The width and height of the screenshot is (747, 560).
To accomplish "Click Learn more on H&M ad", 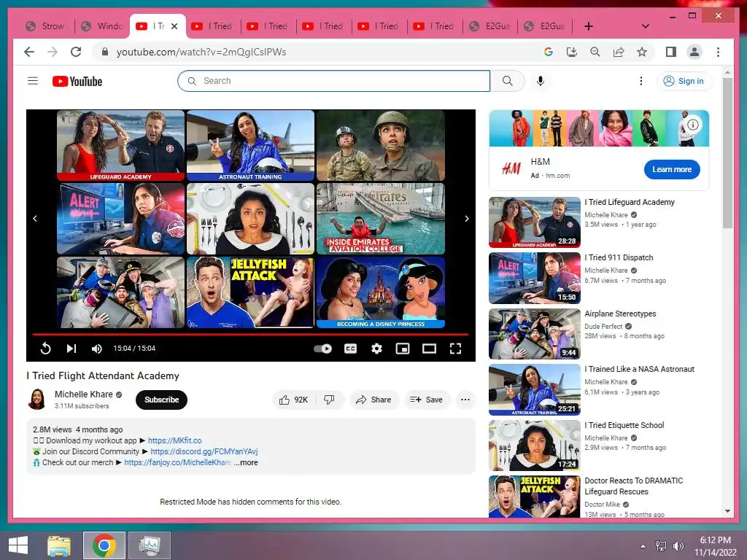I will 672,169.
